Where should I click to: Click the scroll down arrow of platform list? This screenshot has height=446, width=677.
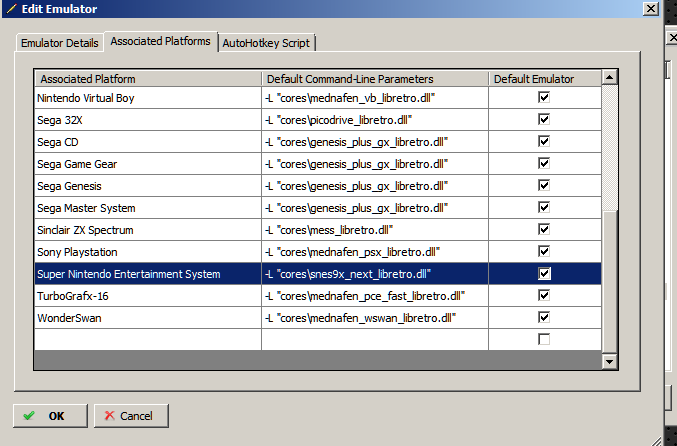tap(609, 362)
